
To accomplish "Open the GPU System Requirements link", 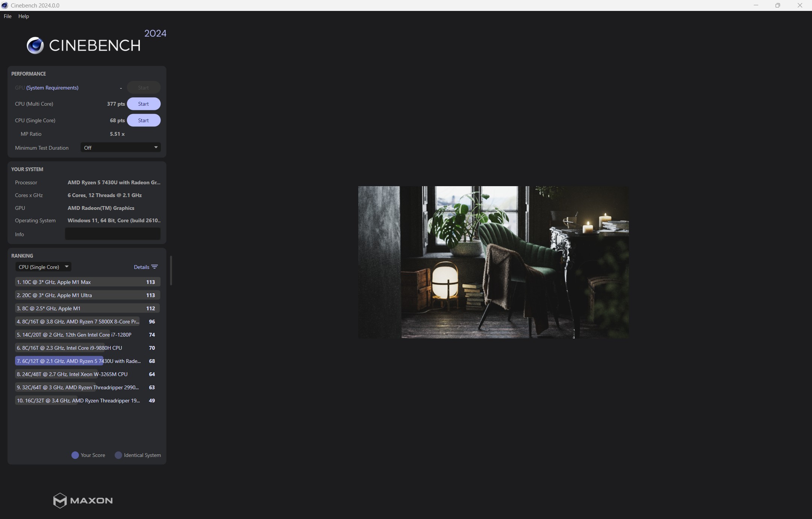I will [x=52, y=88].
